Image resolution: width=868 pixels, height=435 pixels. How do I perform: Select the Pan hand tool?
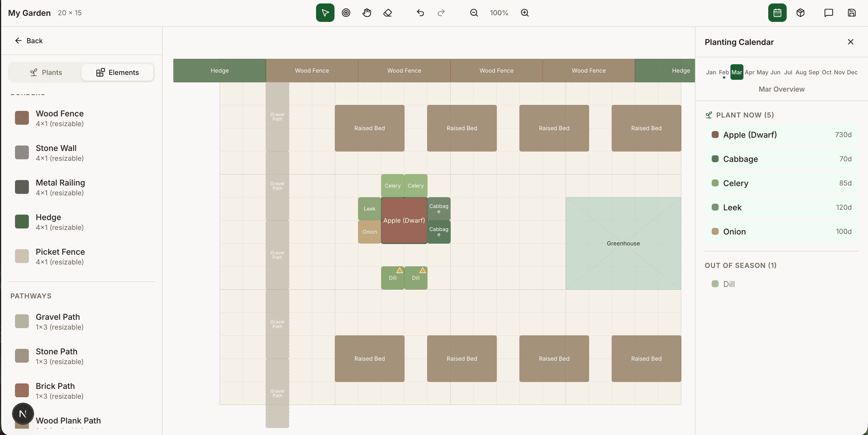click(367, 13)
